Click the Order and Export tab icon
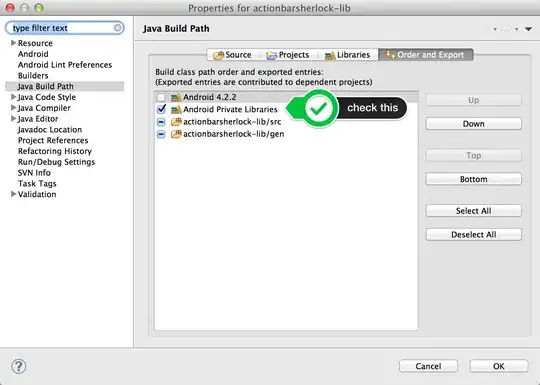540x385 pixels. click(390, 55)
